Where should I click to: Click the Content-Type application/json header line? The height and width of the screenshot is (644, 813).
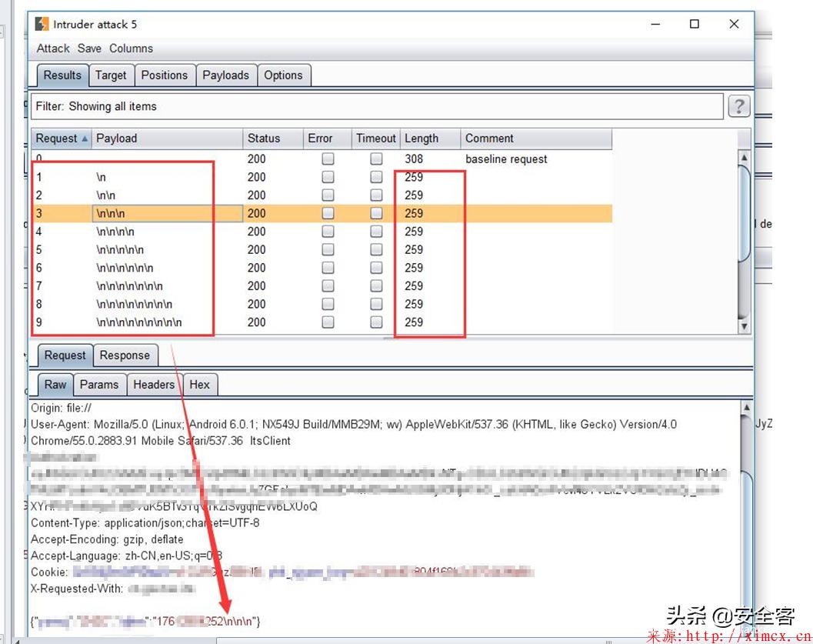pos(145,522)
